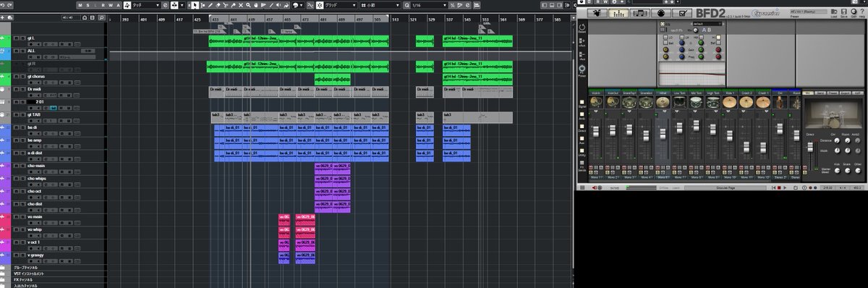868x288 pixels.
Task: Select the Object Selection arrow tool
Action: pos(195,5)
